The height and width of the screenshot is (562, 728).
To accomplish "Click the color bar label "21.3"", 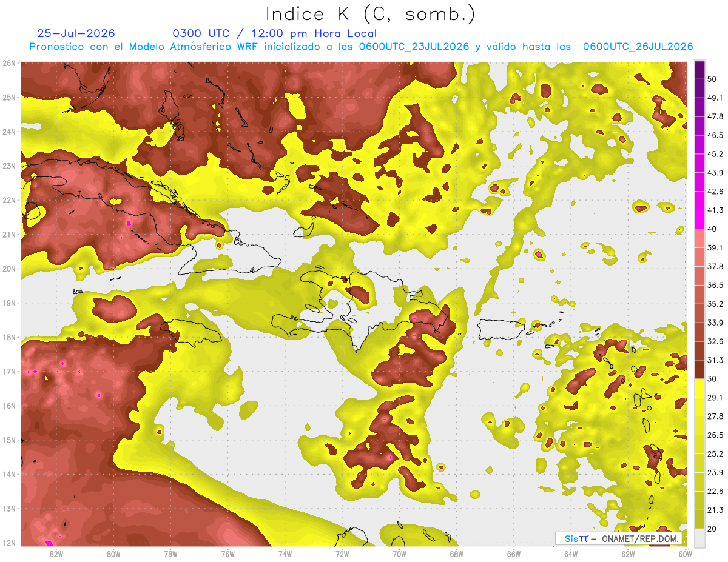I will click(715, 510).
